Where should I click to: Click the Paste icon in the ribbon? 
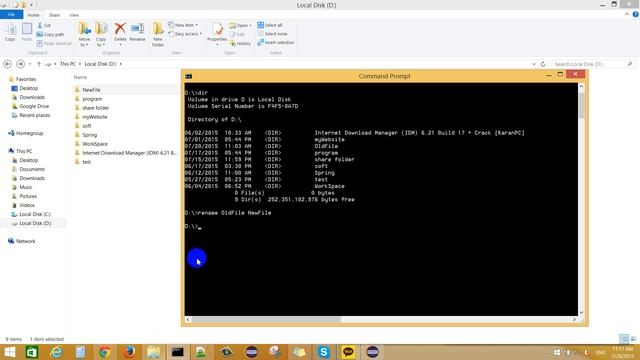[27, 32]
